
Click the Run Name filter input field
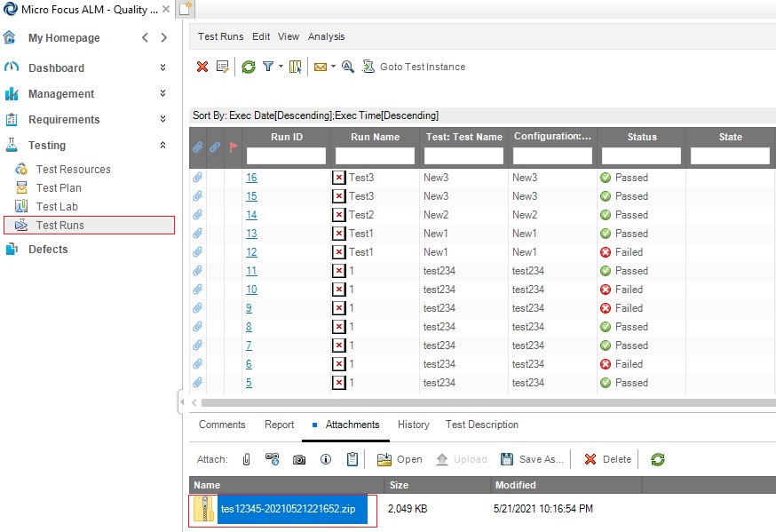click(375, 155)
